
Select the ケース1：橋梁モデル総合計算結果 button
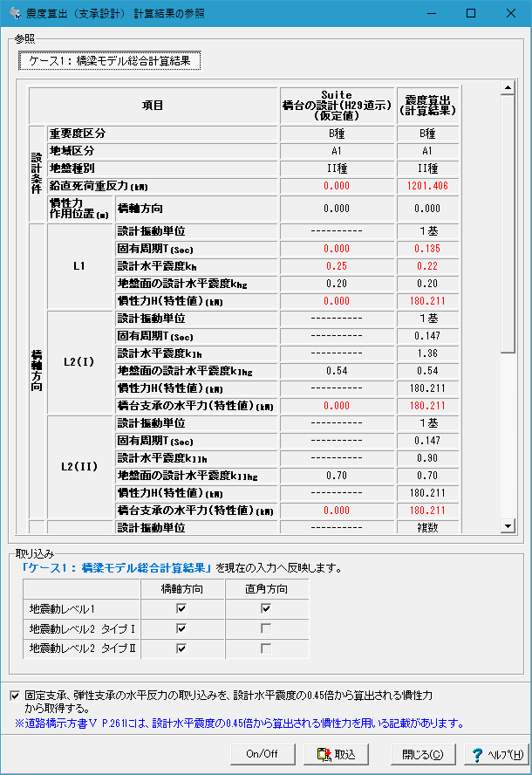coord(110,61)
